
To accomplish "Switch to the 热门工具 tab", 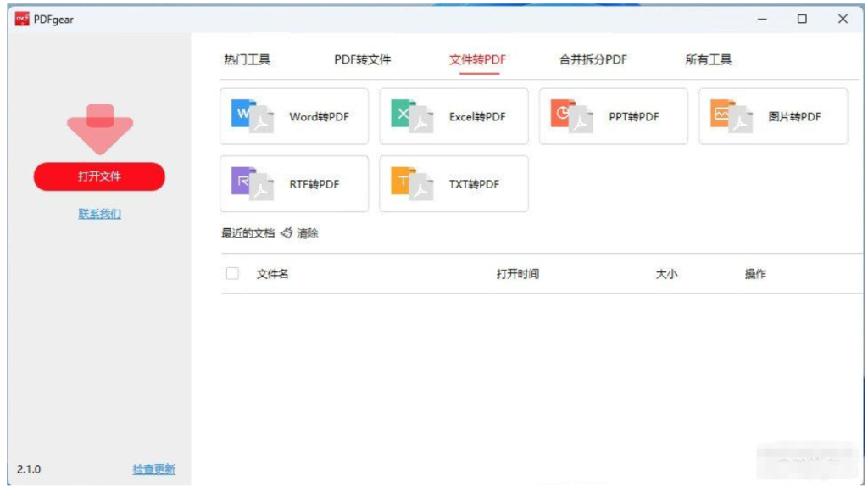I will [247, 59].
